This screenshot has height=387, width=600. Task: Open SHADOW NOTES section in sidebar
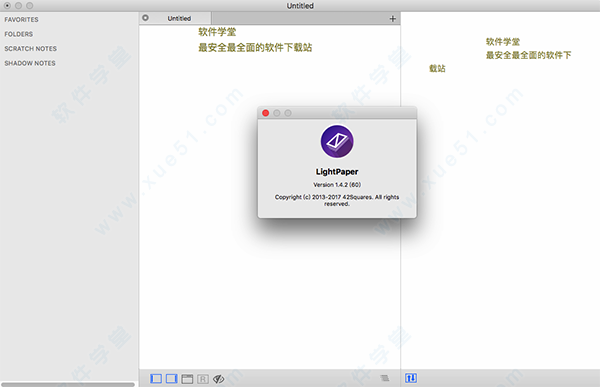(30, 63)
